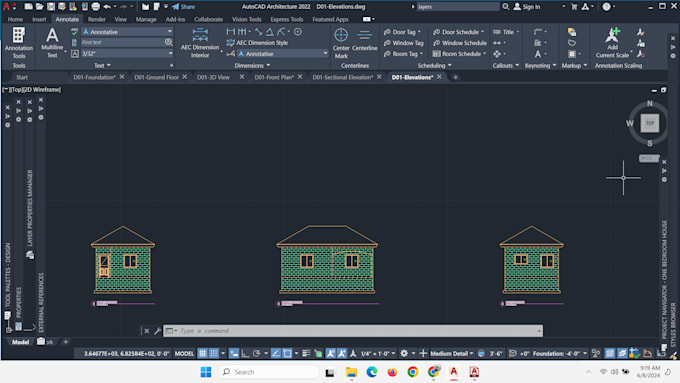This screenshot has width=680, height=383.
Task: Choose the Centerline tool
Action: click(364, 40)
